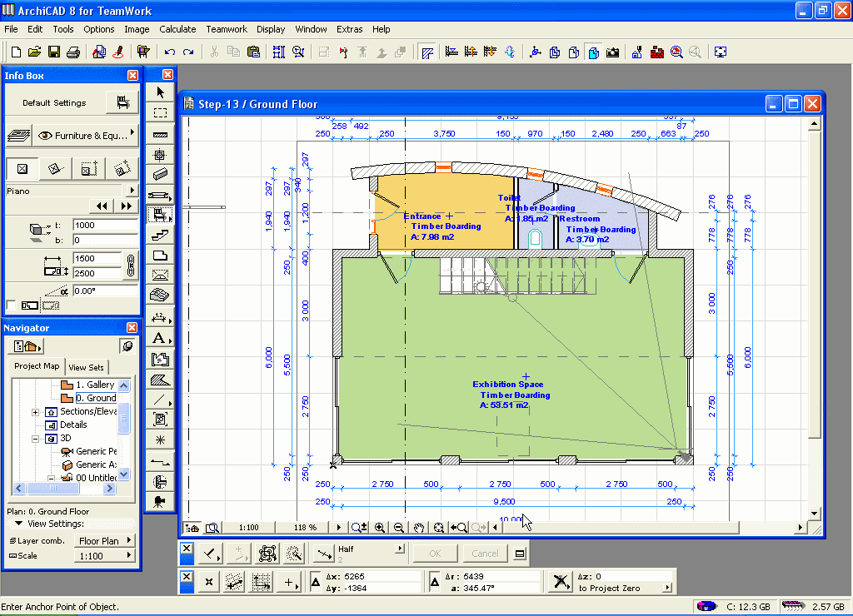This screenshot has width=853, height=616.
Task: Activate the Camera tool in toolbox
Action: [160, 501]
